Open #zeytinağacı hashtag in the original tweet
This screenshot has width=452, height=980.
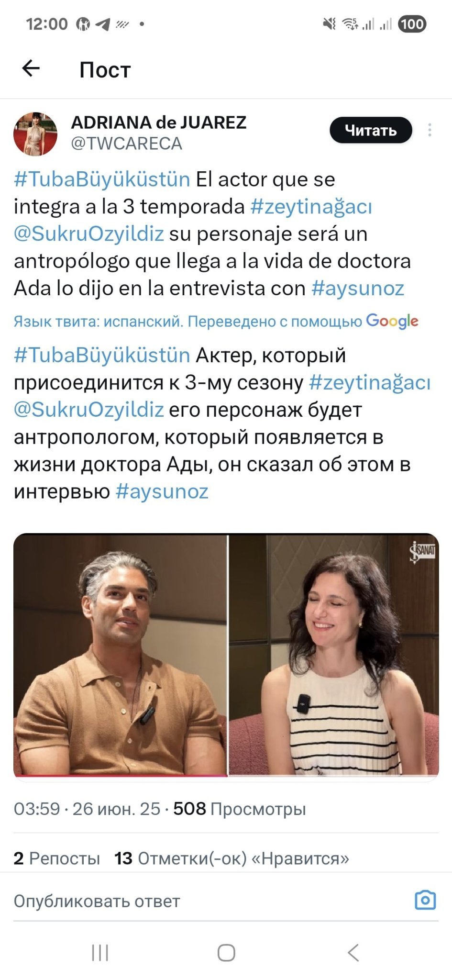pyautogui.click(x=311, y=207)
